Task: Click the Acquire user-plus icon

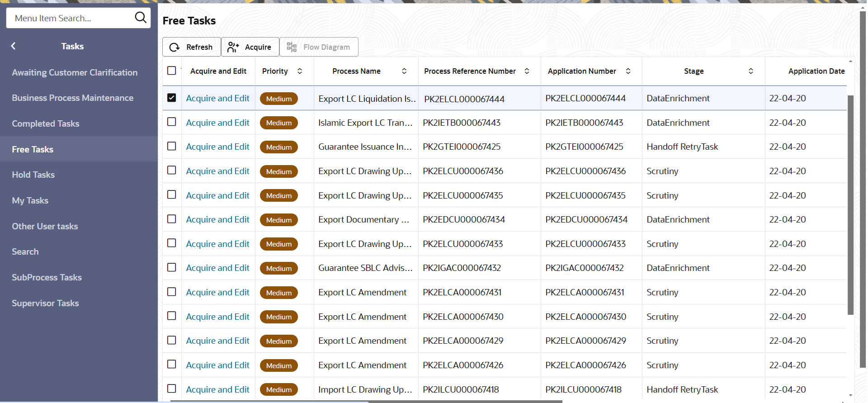Action: tap(233, 47)
